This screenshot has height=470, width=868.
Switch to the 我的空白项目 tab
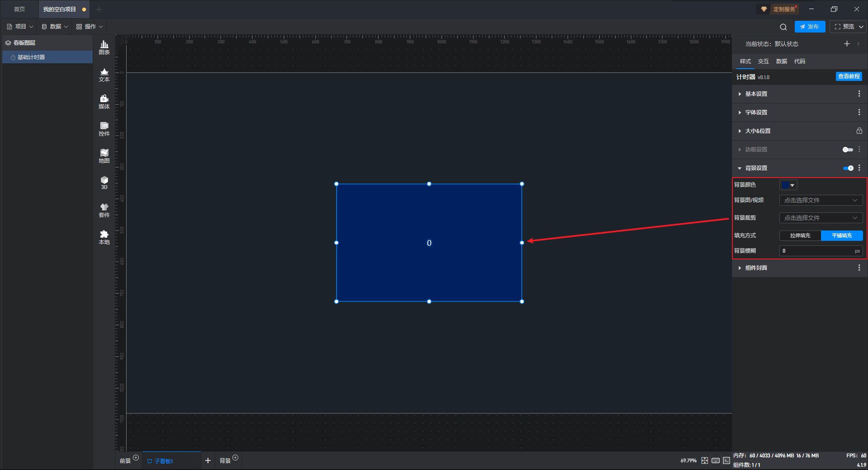pos(64,9)
